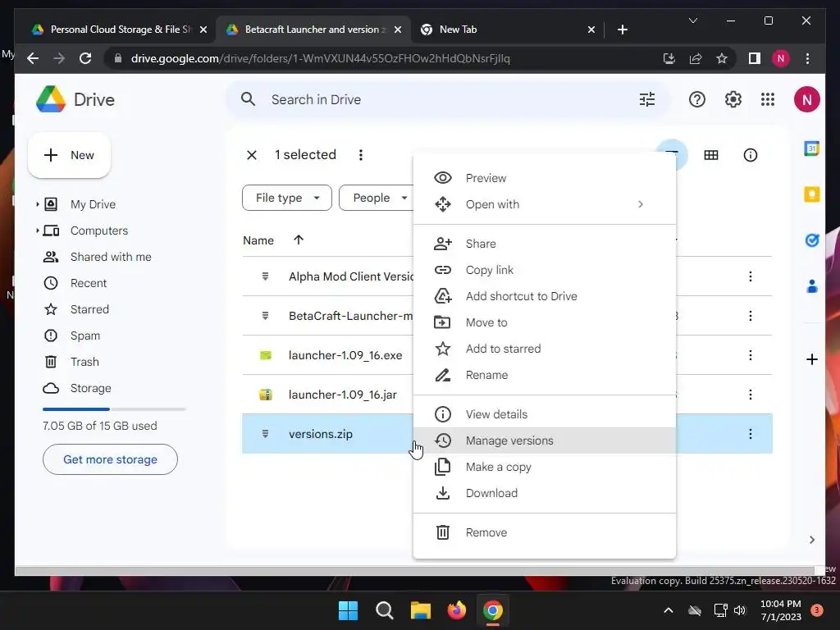Choose Share from the context menu
The height and width of the screenshot is (630, 840).
pos(545,244)
